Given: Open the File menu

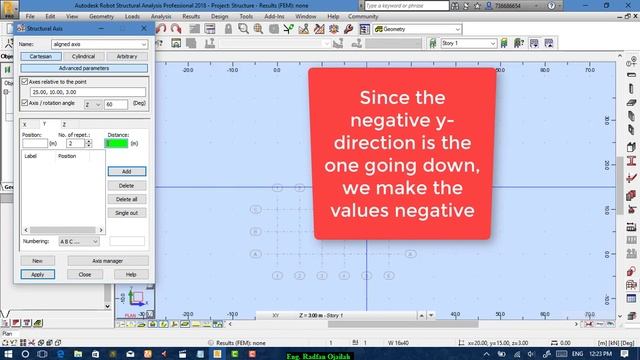Looking at the screenshot, I should [x=30, y=16].
